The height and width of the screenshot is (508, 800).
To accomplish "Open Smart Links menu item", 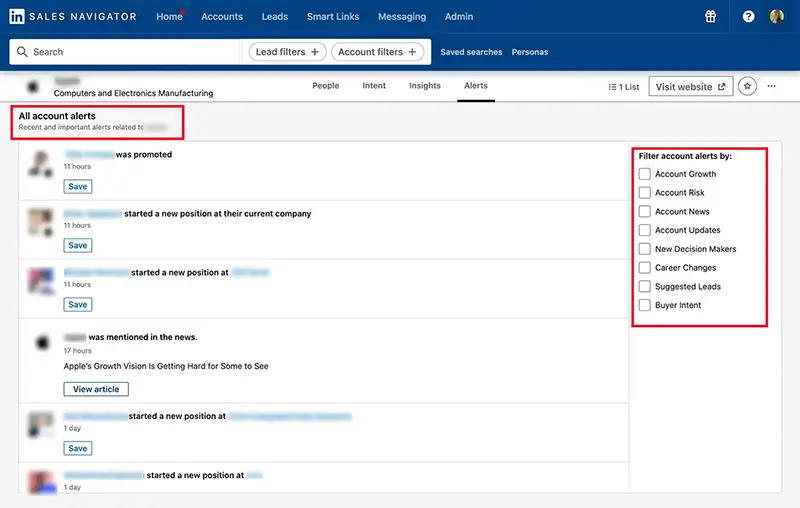I will (x=333, y=16).
